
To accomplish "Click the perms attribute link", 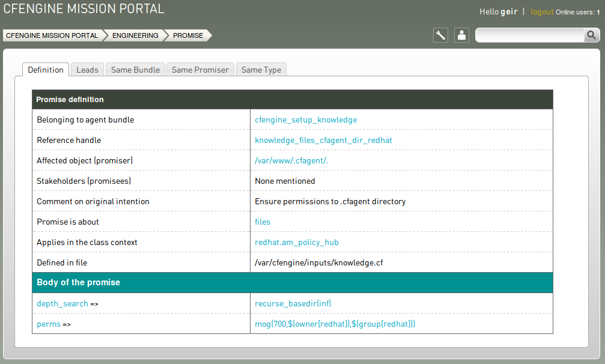I will coord(49,324).
